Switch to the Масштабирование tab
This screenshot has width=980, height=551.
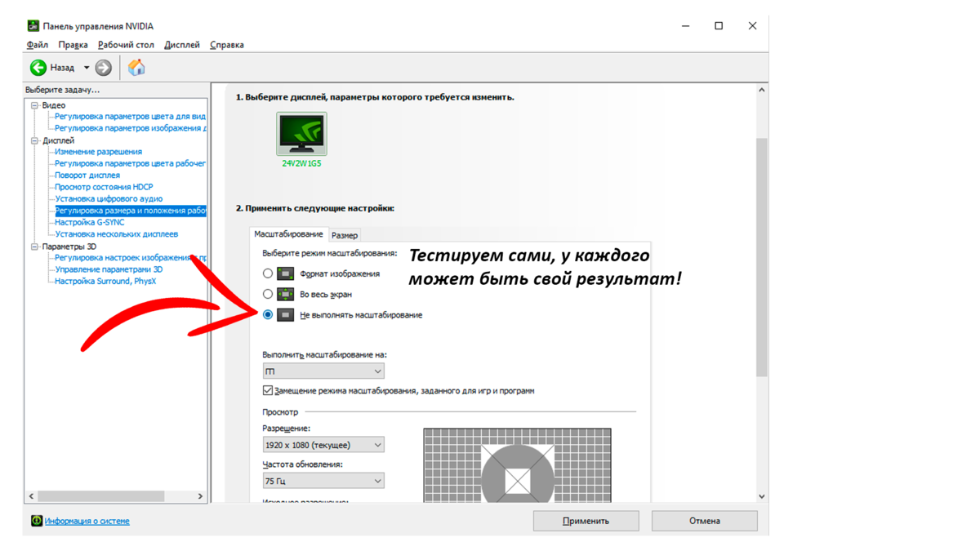[288, 234]
